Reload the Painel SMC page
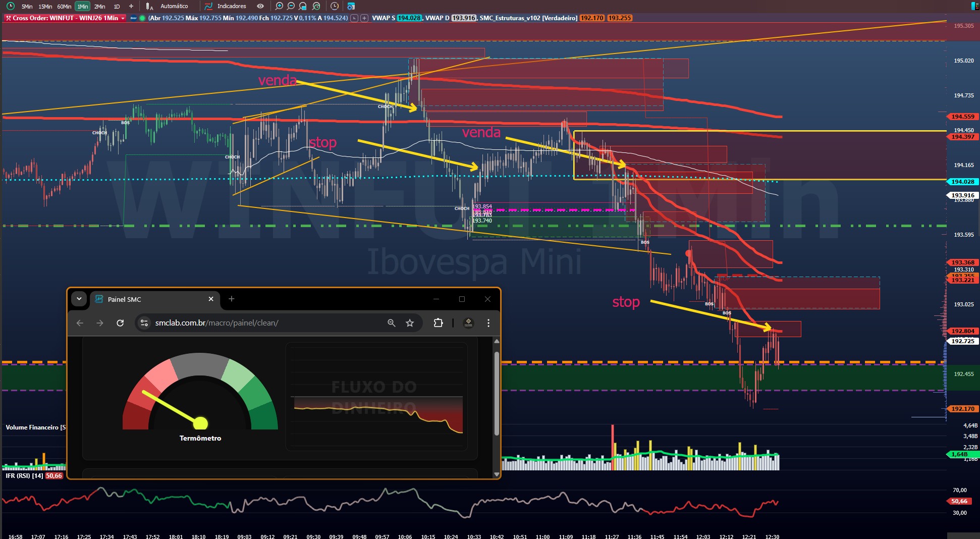This screenshot has width=980, height=539. 120,323
